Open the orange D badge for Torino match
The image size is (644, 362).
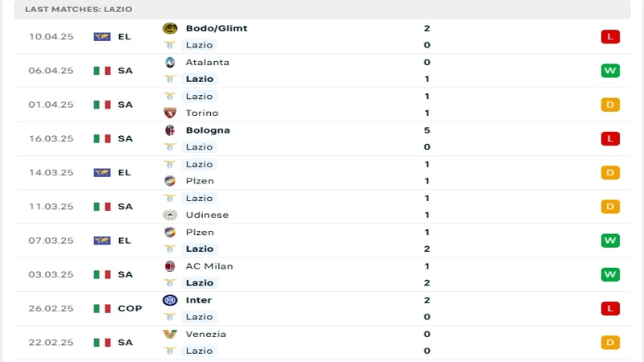(610, 105)
